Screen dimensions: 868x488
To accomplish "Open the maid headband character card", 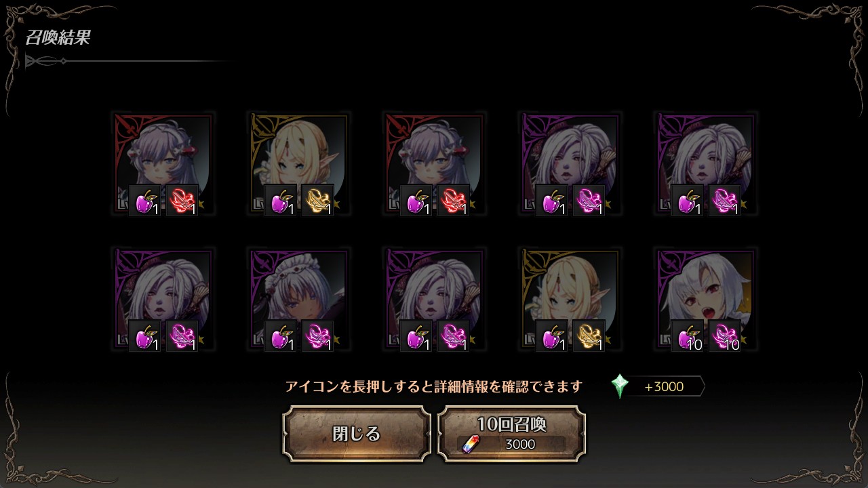I will click(x=299, y=299).
